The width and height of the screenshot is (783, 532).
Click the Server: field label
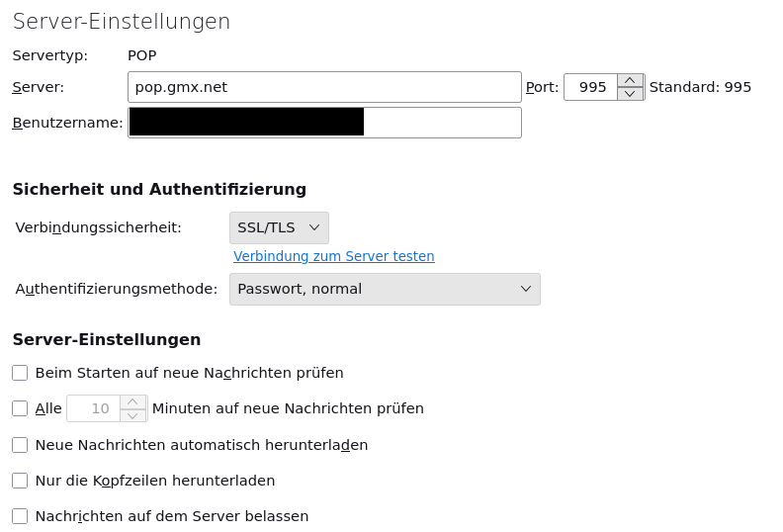(38, 87)
